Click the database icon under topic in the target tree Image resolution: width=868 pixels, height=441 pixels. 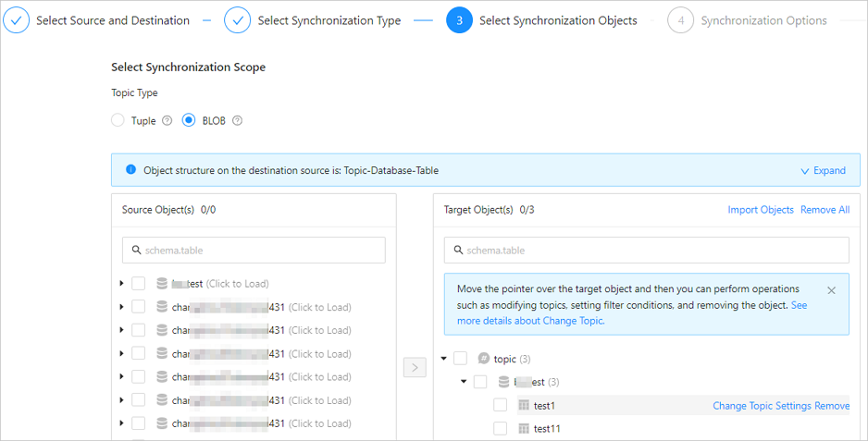pyautogui.click(x=503, y=383)
